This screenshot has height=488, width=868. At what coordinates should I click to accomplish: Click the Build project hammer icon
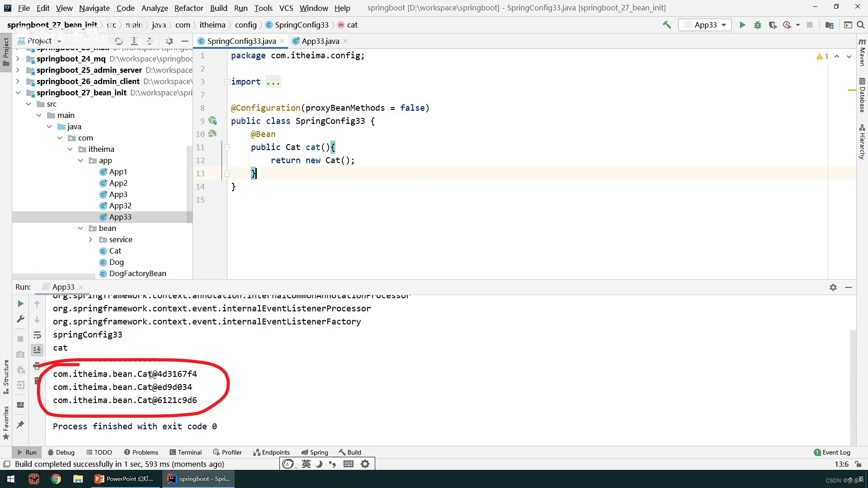pyautogui.click(x=667, y=25)
